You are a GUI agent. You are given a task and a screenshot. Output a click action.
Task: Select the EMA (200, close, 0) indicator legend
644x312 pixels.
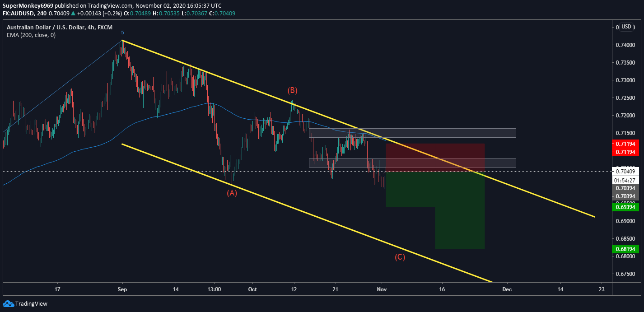tap(31, 35)
